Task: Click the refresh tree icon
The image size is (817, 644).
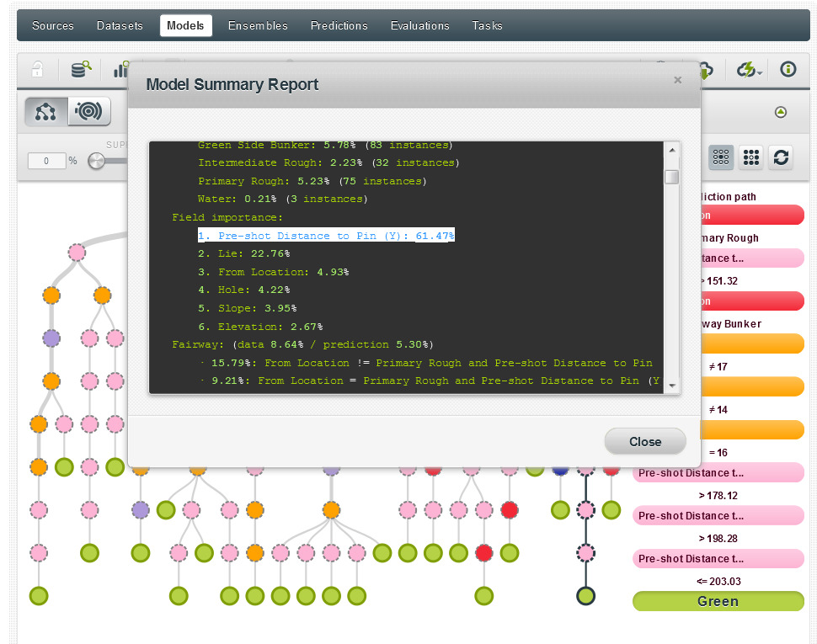Action: pos(781,157)
